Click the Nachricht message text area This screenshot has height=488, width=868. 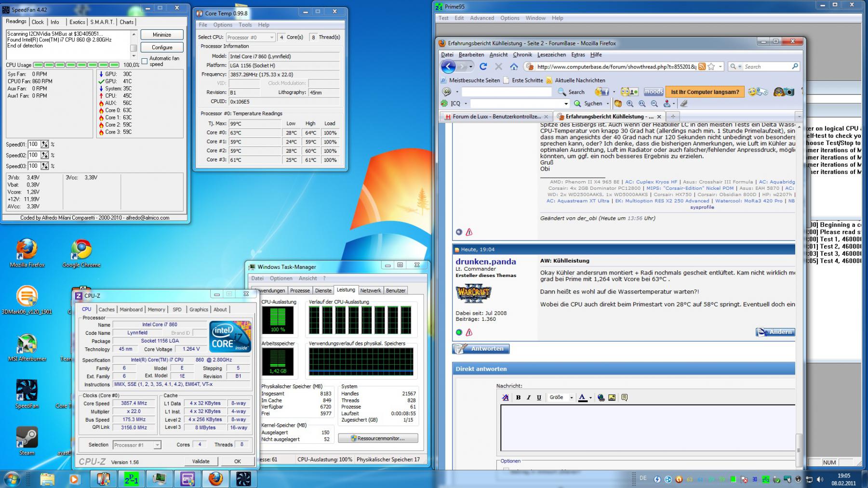point(648,428)
